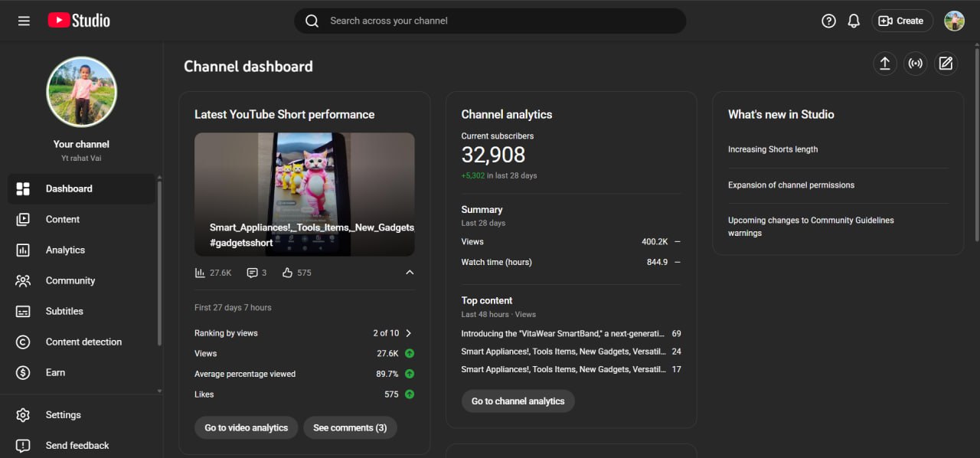980x458 pixels.
Task: Open the notifications bell
Action: (x=854, y=21)
